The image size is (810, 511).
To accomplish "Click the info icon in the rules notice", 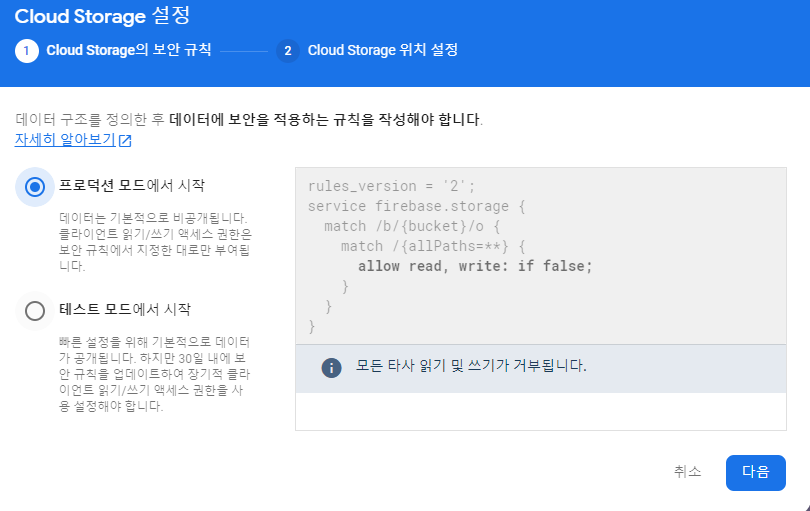I will click(x=331, y=368).
